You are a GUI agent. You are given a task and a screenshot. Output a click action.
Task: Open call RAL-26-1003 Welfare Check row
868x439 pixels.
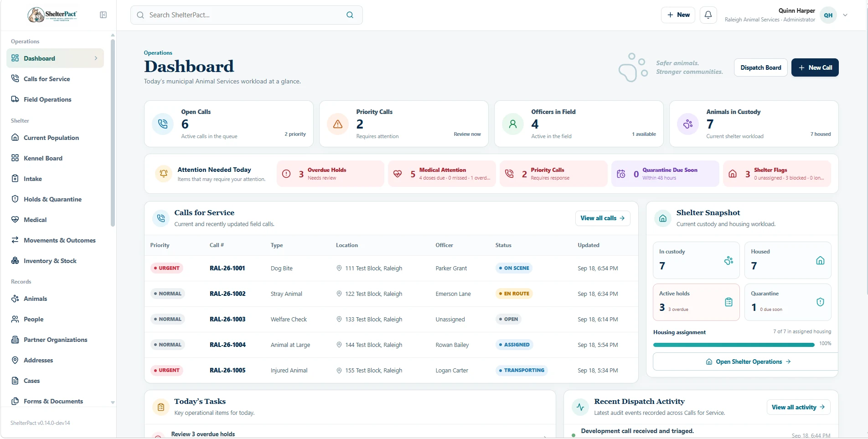391,319
